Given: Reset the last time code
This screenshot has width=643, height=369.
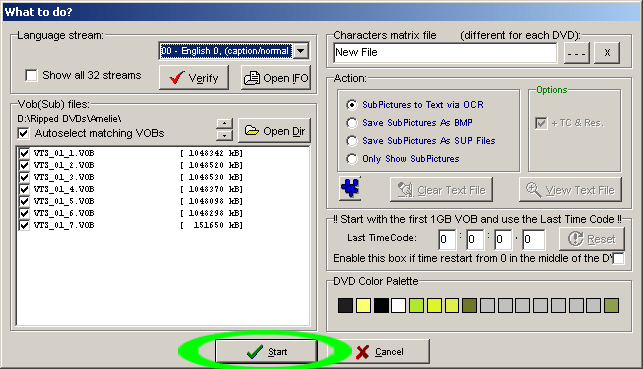Looking at the screenshot, I should [x=592, y=239].
